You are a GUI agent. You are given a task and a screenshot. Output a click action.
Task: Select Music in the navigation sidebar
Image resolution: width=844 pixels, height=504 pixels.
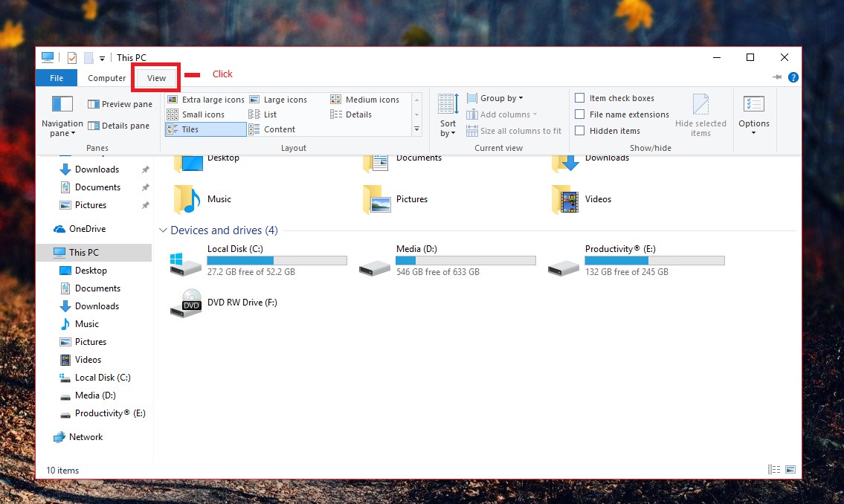coord(86,323)
